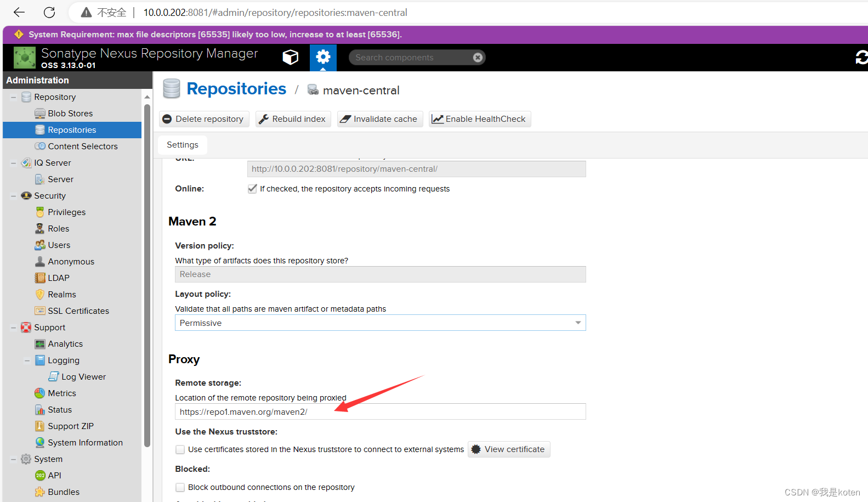
Task: Click the System Information icon
Action: pos(40,443)
